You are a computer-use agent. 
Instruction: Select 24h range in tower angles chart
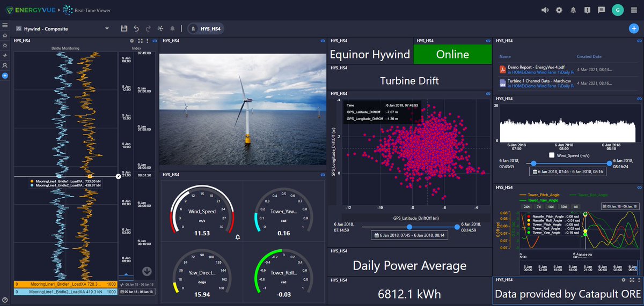click(x=526, y=206)
